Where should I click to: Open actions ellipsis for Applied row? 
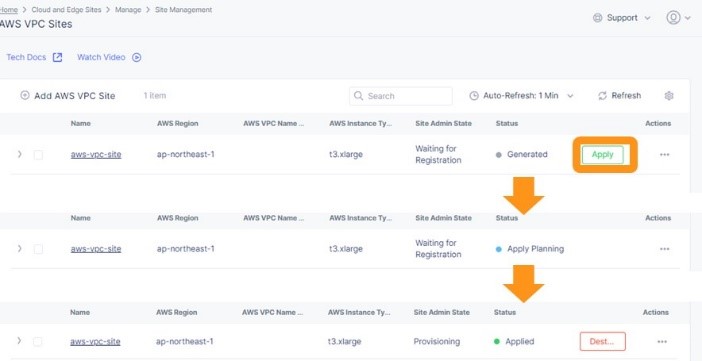pos(662,342)
